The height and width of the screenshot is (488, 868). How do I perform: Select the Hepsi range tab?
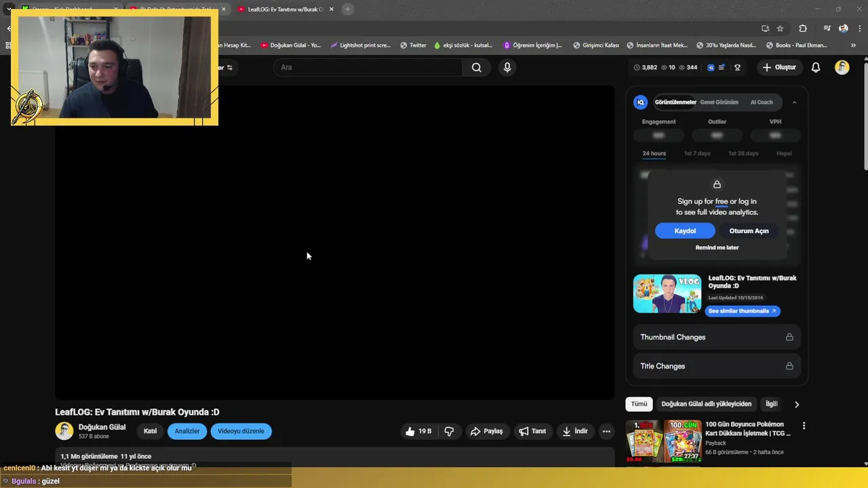point(784,153)
